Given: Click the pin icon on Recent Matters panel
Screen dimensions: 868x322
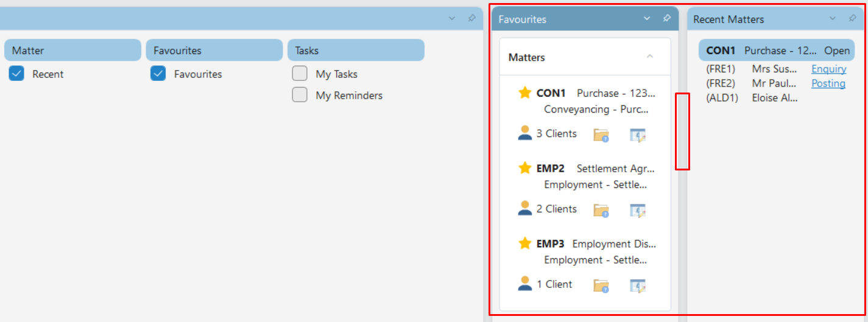Looking at the screenshot, I should coord(852,18).
